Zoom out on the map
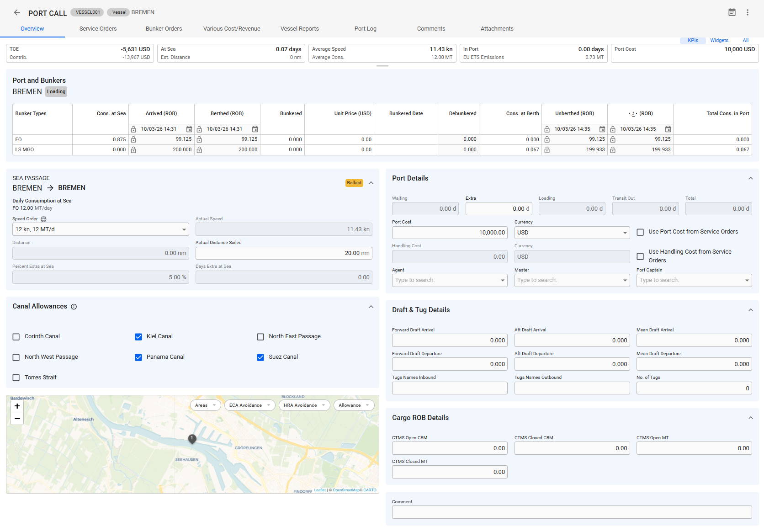The height and width of the screenshot is (532, 764). [x=17, y=418]
